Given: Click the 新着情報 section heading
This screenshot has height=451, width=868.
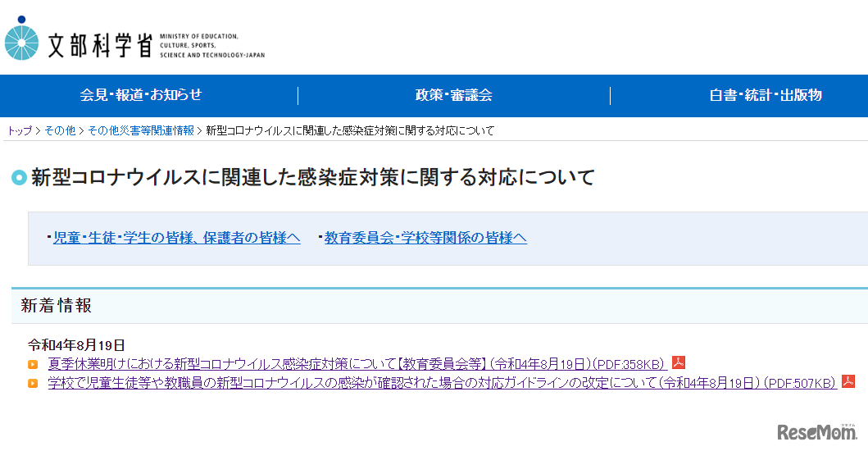Looking at the screenshot, I should [57, 306].
